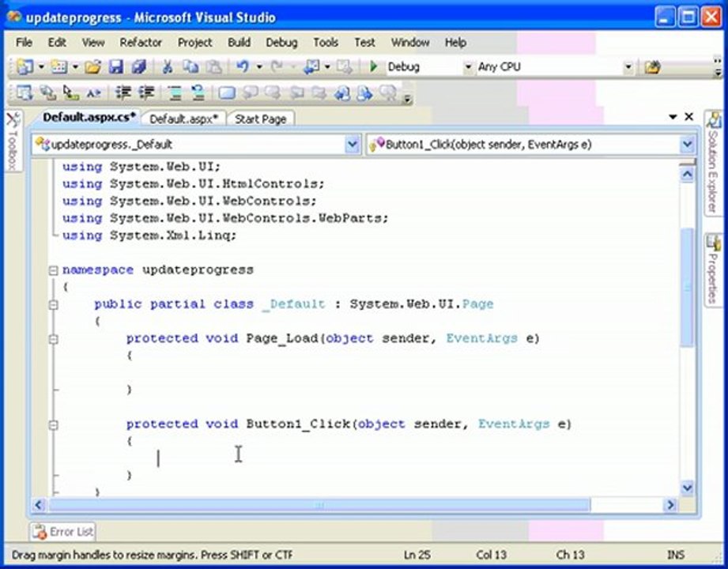Open the Build menu
728x569 pixels.
point(239,43)
